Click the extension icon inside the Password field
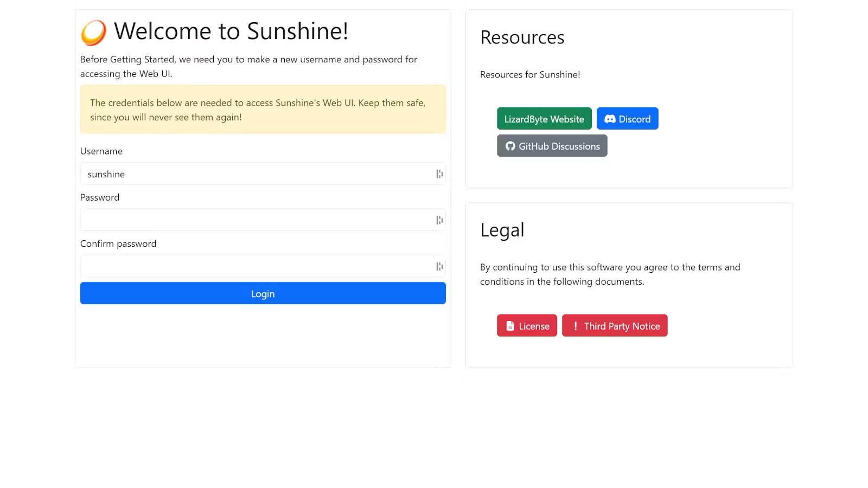This screenshot has width=868, height=488. pyautogui.click(x=439, y=220)
